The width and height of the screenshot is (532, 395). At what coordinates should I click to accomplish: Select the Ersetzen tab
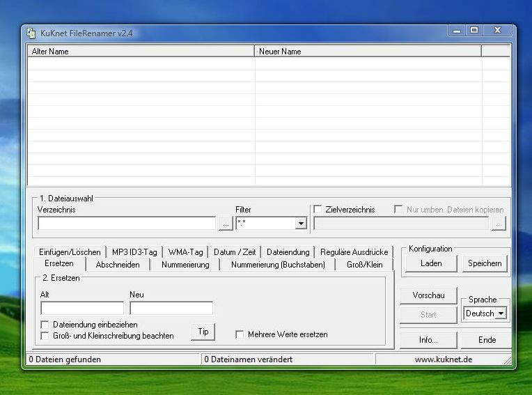click(59, 263)
